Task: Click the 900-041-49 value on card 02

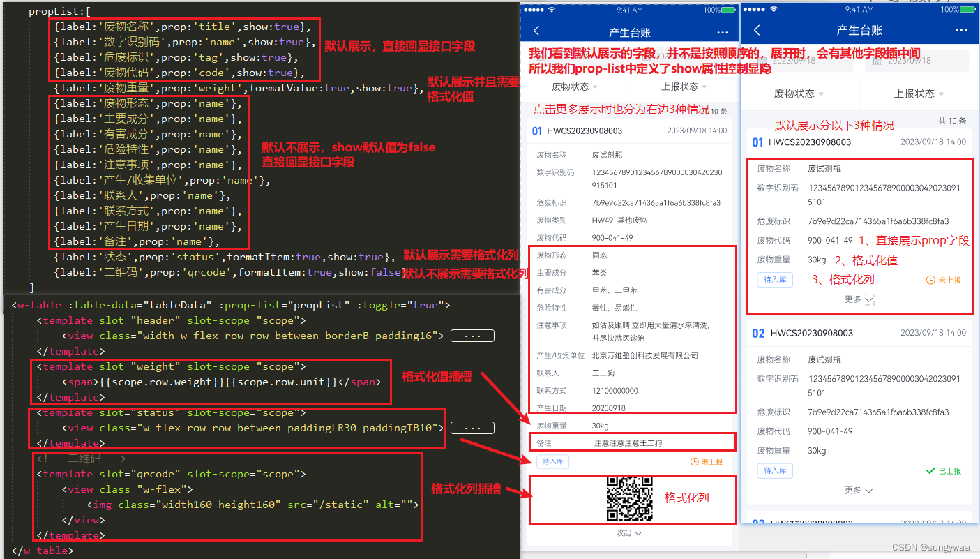Action: coord(830,431)
